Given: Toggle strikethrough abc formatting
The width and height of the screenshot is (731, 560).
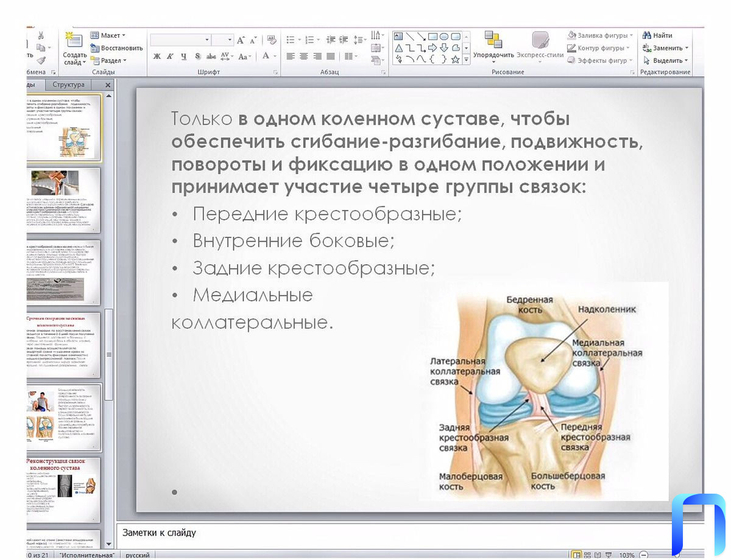Looking at the screenshot, I should pyautogui.click(x=211, y=56).
